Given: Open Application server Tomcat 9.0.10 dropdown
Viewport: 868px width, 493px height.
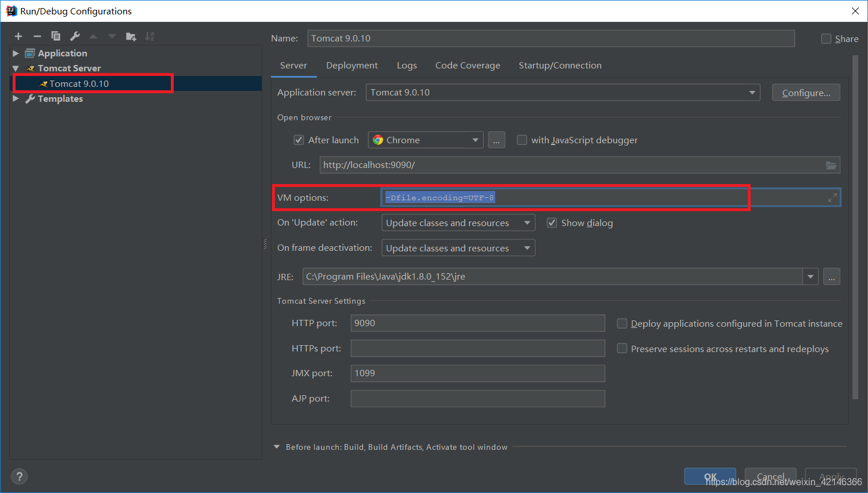Looking at the screenshot, I should pyautogui.click(x=563, y=93).
